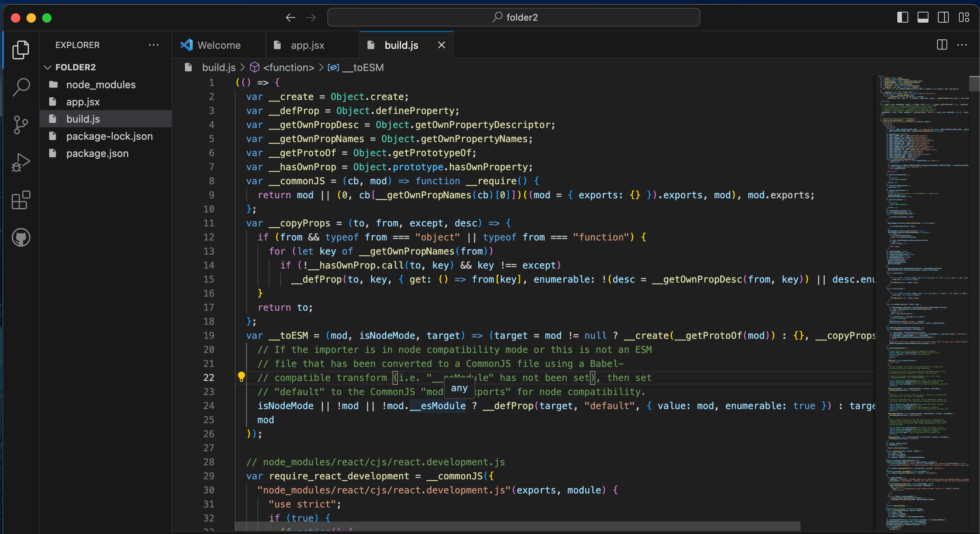Viewport: 980px width, 534px height.
Task: Click the VS Code logo on Welcome tab
Action: tap(186, 45)
